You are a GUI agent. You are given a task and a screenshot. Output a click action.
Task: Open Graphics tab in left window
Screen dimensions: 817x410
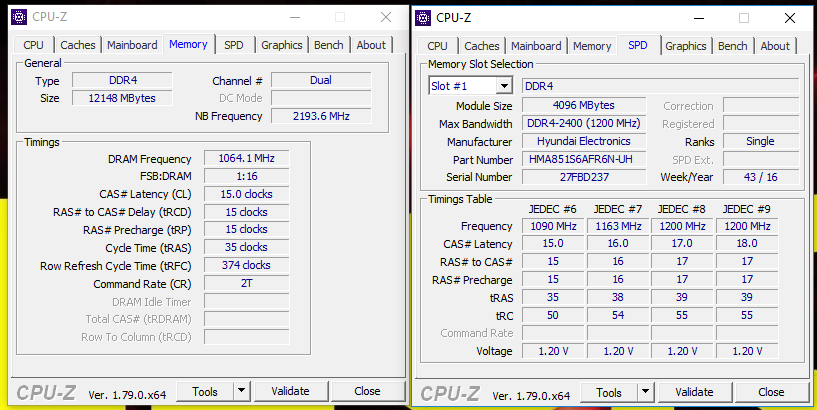point(282,45)
